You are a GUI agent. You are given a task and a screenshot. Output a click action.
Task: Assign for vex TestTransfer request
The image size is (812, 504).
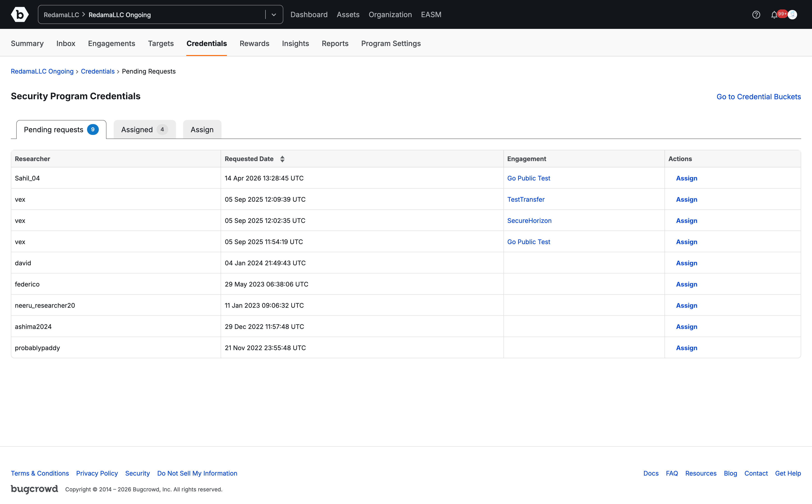(686, 199)
